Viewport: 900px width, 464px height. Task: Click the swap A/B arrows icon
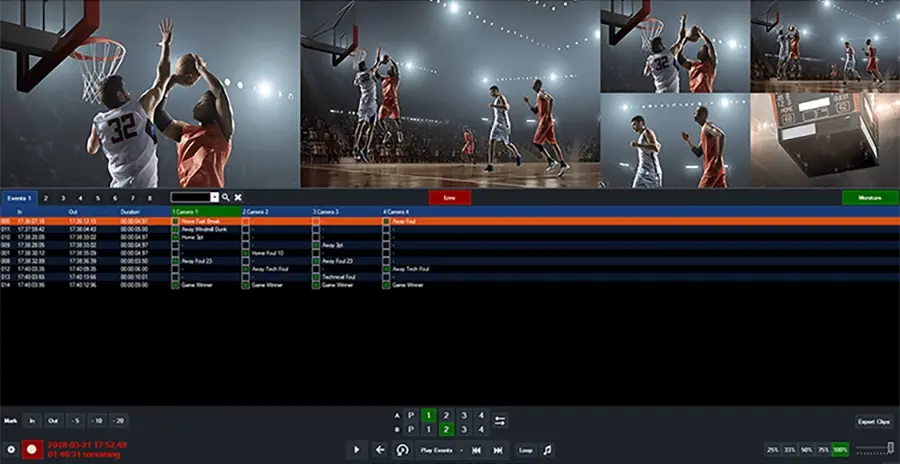coord(500,422)
